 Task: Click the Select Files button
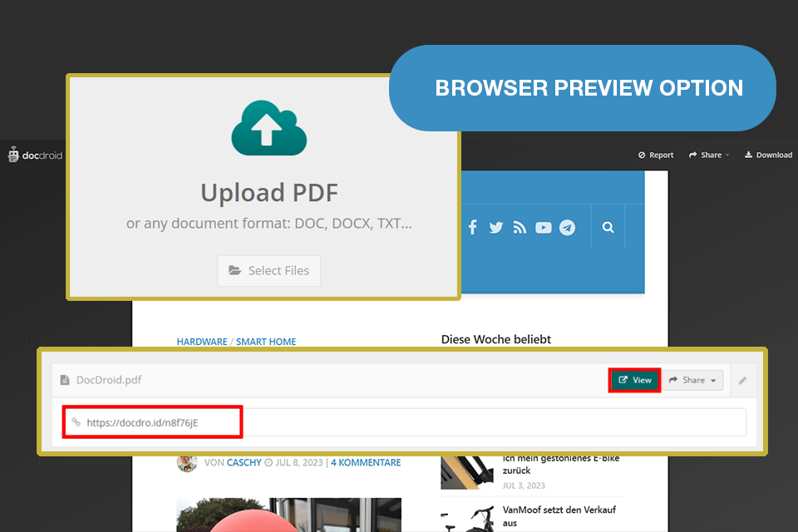(x=268, y=271)
